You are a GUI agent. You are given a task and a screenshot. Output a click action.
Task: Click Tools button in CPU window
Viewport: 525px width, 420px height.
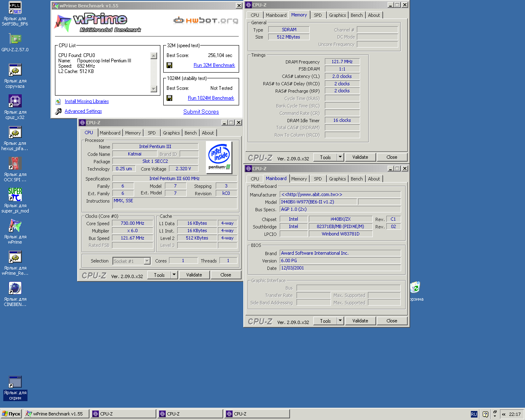coord(160,275)
